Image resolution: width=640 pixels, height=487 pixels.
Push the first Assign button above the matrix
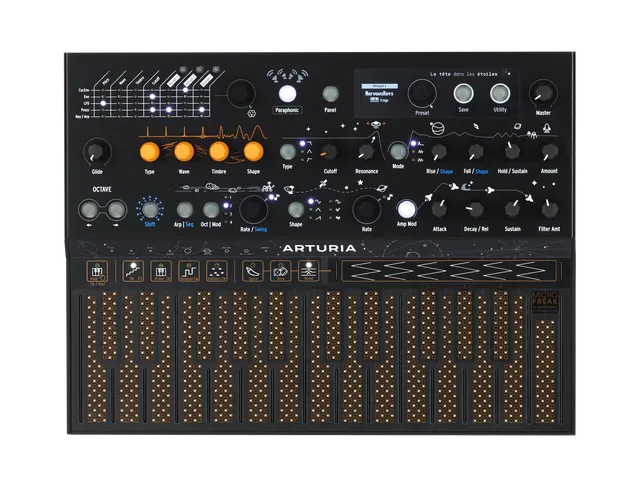[182, 70]
